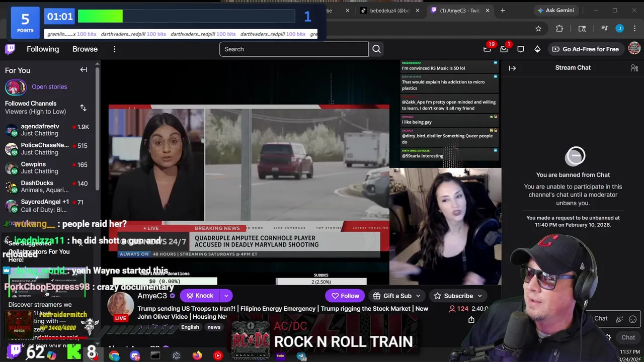
Task: Click the Gift a Sub button
Action: pyautogui.click(x=392, y=296)
